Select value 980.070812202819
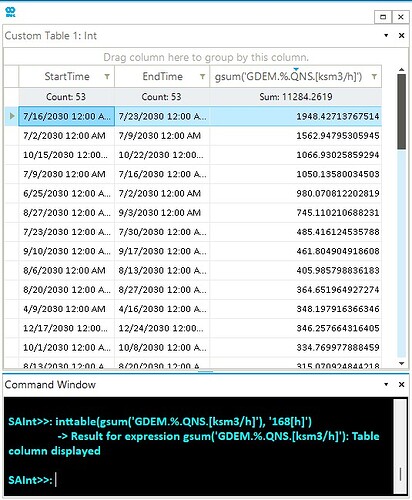This screenshot has width=412, height=500. pyautogui.click(x=296, y=194)
